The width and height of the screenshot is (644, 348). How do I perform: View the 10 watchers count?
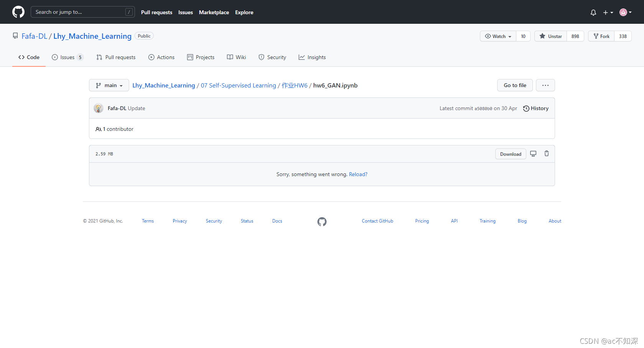point(523,36)
